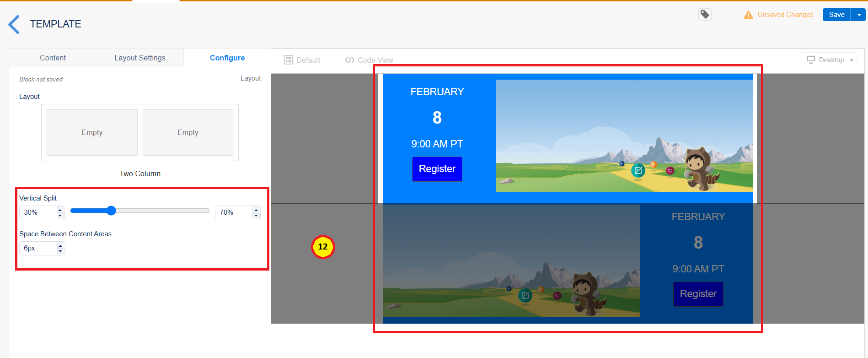
Task: Click the 30% vertical split input field
Action: coord(38,212)
